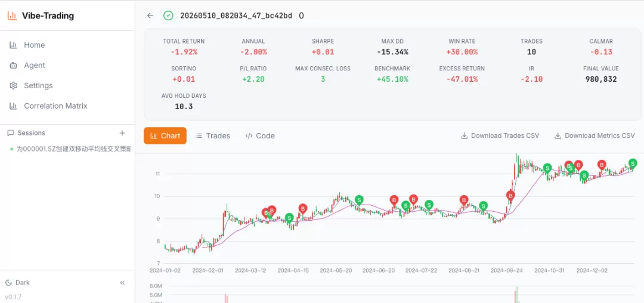Open the Correlation Matrix page
Viewport: 644px width, 303px height.
coord(67,106)
